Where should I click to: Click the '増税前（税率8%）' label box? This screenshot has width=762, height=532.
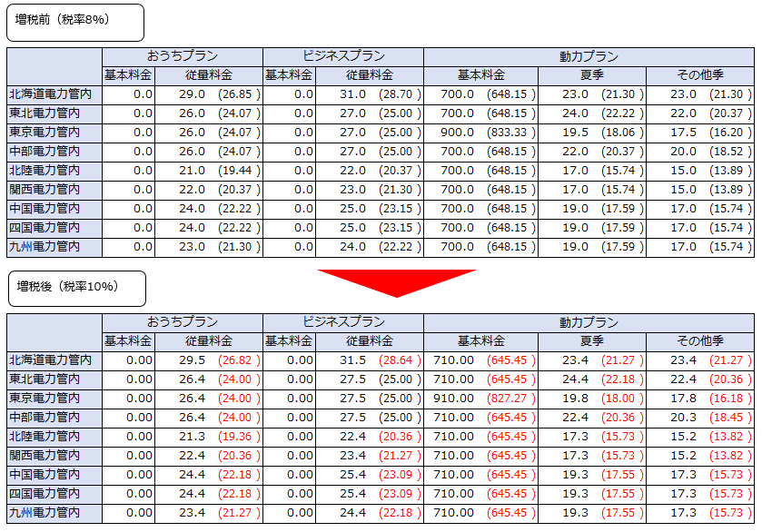pos(75,23)
